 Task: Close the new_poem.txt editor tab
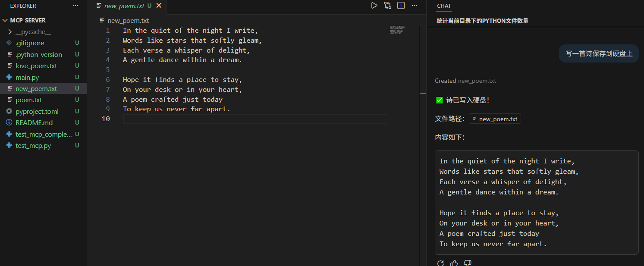[159, 6]
